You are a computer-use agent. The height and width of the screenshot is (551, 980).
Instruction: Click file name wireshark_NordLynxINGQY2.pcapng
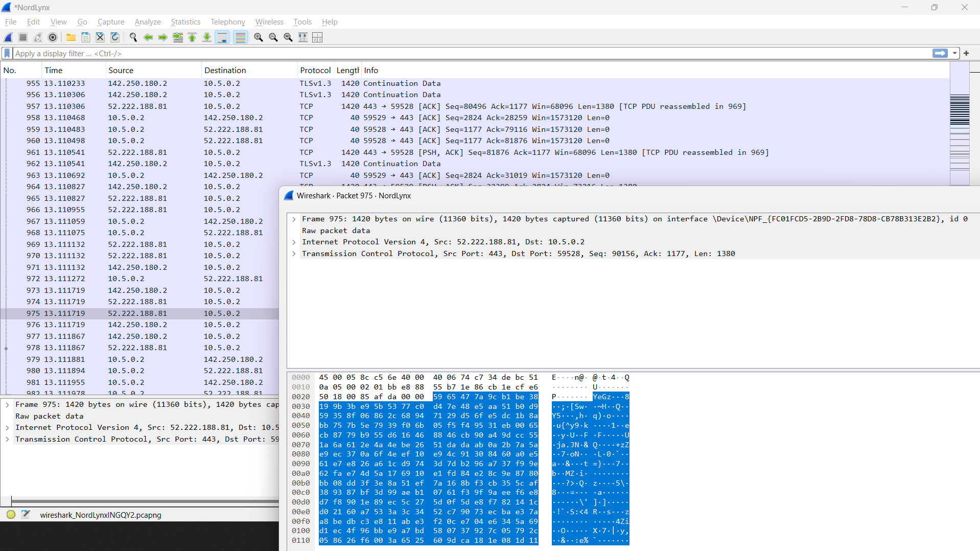[101, 515]
